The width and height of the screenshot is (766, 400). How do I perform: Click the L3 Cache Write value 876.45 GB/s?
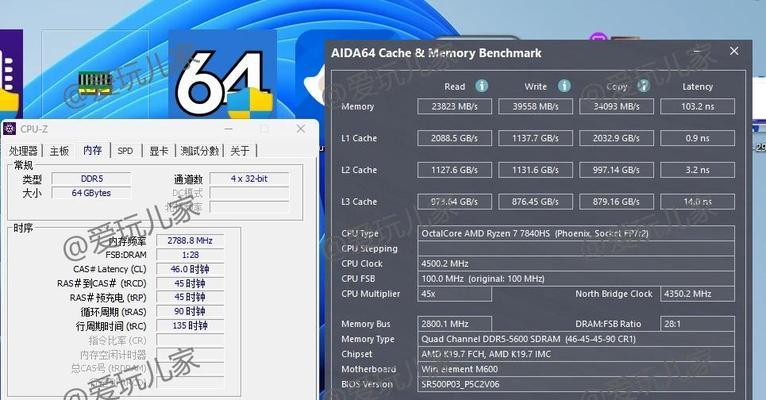point(535,202)
